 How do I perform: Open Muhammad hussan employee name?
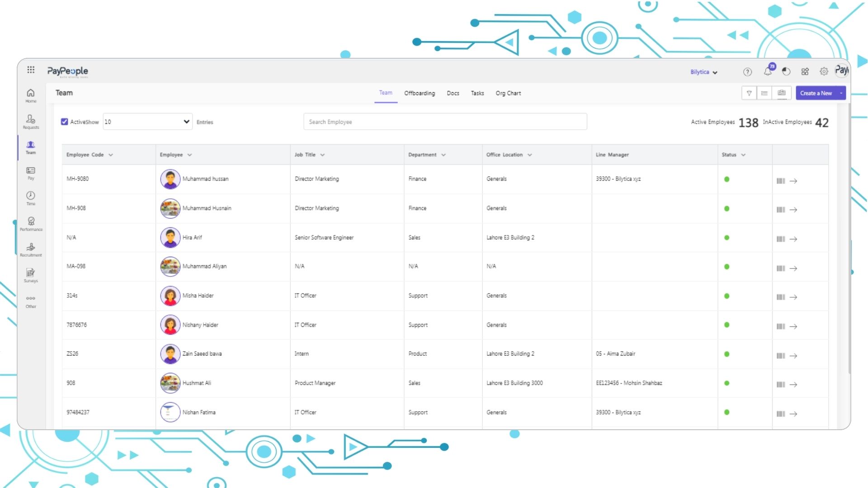[205, 179]
